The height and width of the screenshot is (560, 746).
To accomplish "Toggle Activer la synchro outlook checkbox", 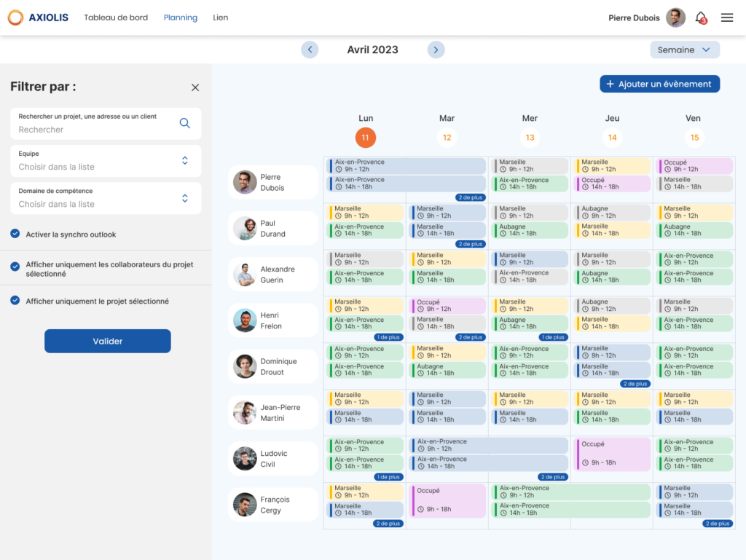I will pos(15,234).
